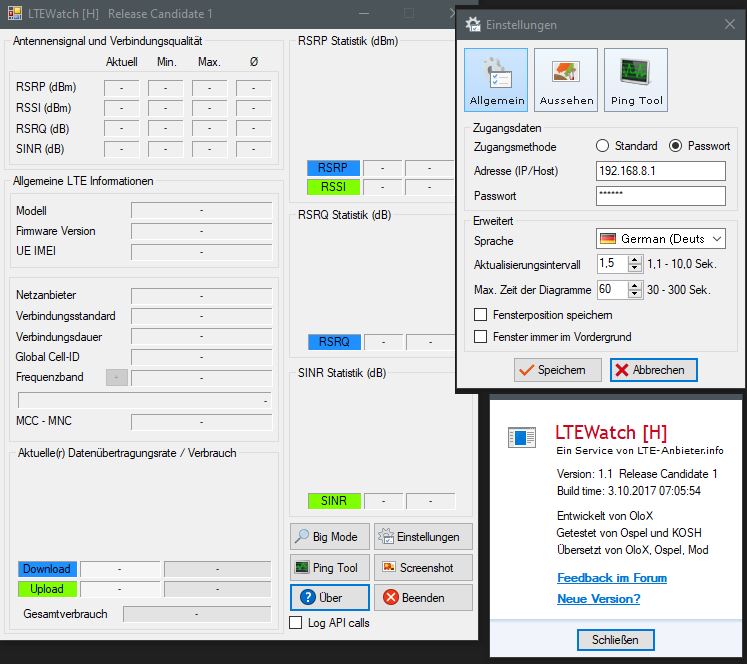Increase the Aktualisierungsintervall value with up arrow
This screenshot has width=747, height=664.
pyautogui.click(x=635, y=260)
